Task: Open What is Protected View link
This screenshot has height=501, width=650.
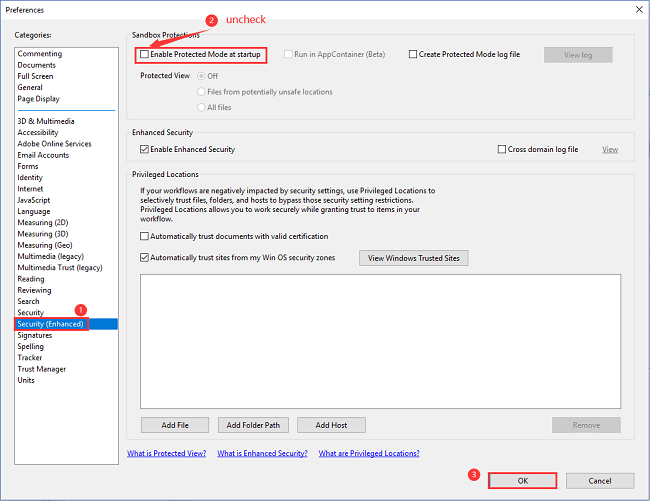Action: pos(166,453)
